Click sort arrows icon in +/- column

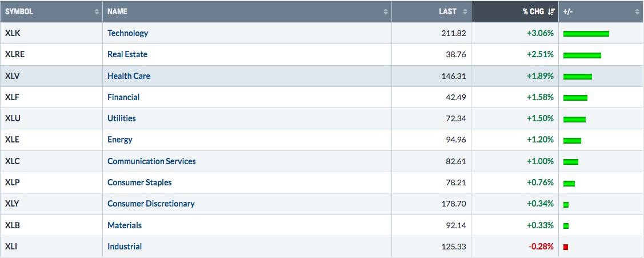tap(637, 11)
